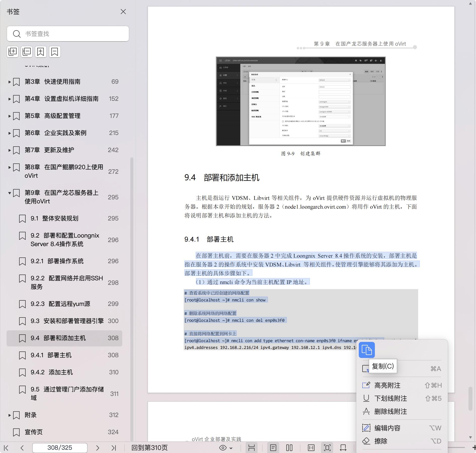Toggle the fit-to-page full screen view
The height and width of the screenshot is (453, 476).
click(327, 448)
